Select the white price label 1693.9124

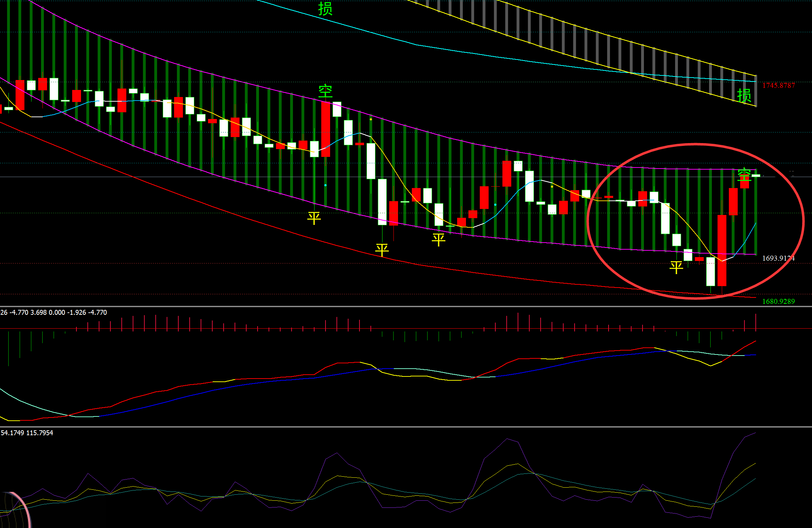coord(778,258)
